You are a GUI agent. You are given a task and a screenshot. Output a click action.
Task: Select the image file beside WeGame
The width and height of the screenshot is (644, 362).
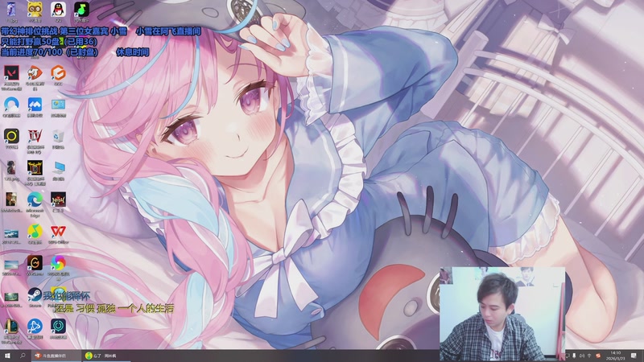[x=11, y=267]
